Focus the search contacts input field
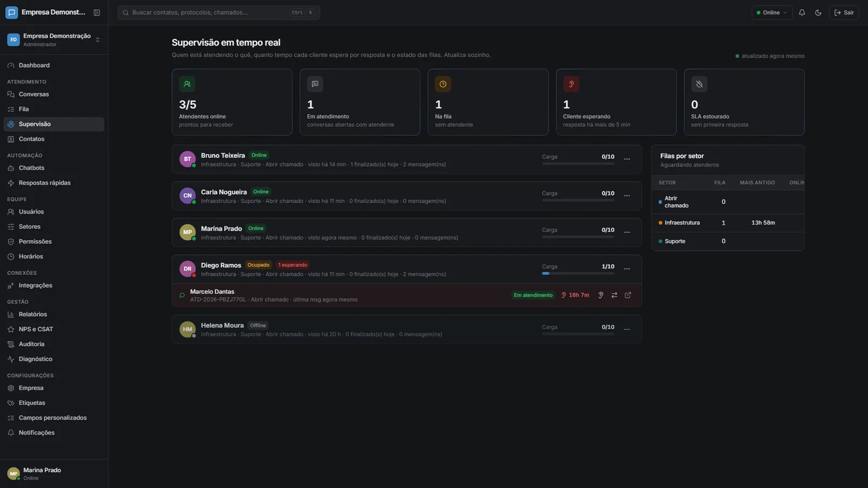 219,12
